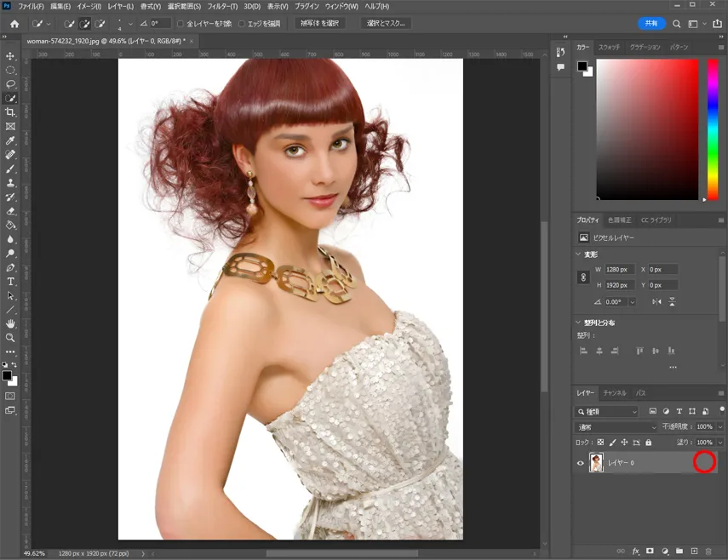This screenshot has width=728, height=560.
Task: Select the Horizontal Type tool
Action: [11, 282]
